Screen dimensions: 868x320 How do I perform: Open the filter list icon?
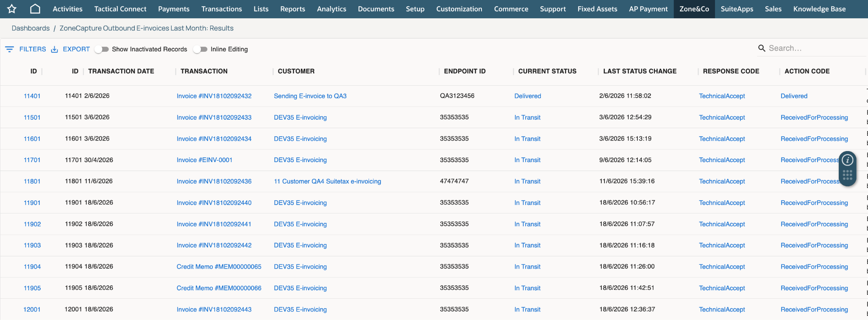pyautogui.click(x=9, y=49)
